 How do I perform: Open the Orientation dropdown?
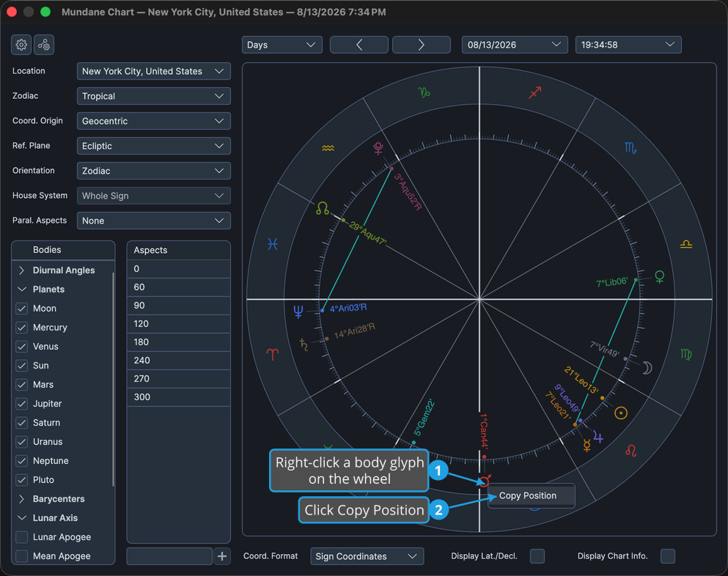pyautogui.click(x=154, y=171)
